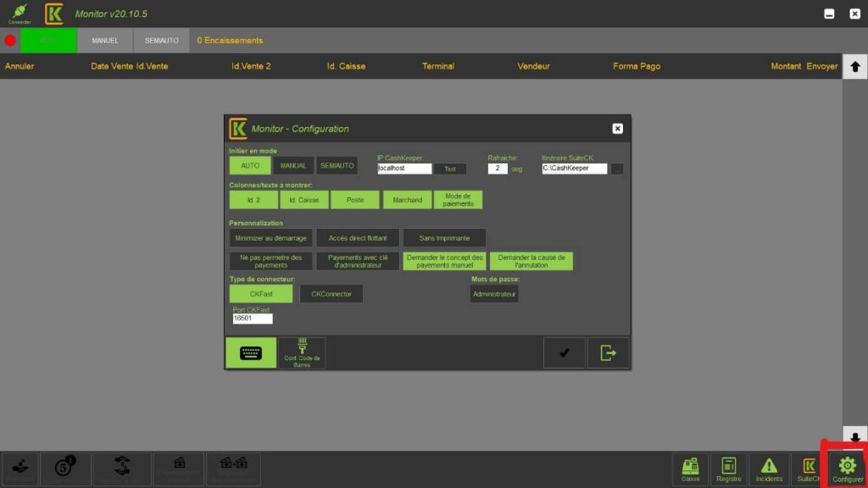Switch to the SEMIAUTO tab in main window
868x488 pixels.
(162, 41)
